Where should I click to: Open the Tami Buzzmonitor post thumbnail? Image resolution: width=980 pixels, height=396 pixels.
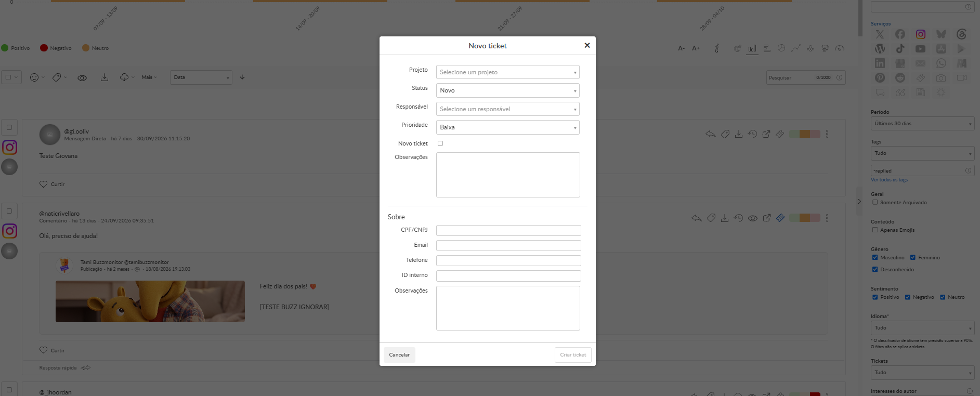(x=150, y=301)
